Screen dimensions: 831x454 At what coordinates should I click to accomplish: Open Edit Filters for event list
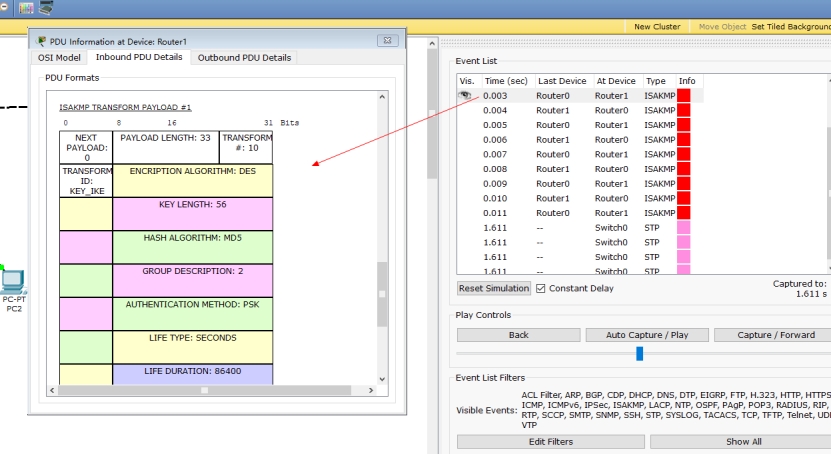pyautogui.click(x=550, y=441)
